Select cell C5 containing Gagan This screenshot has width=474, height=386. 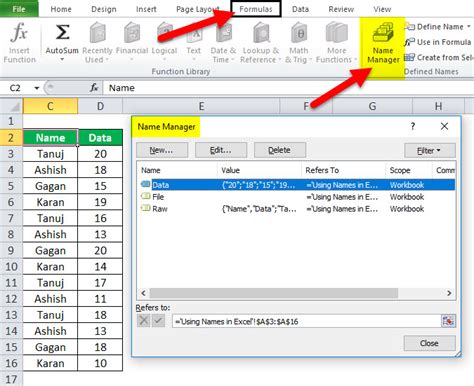point(50,186)
